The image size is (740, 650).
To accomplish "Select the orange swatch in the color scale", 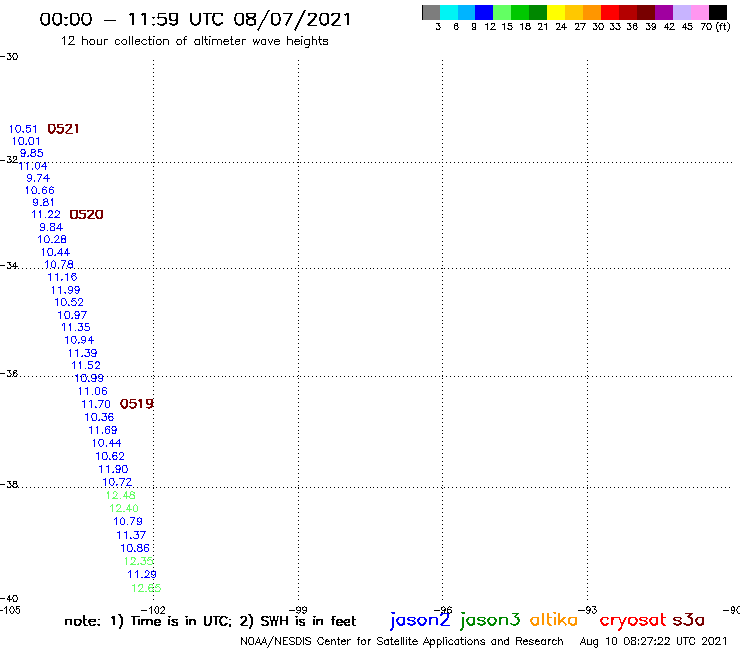I will (592, 12).
